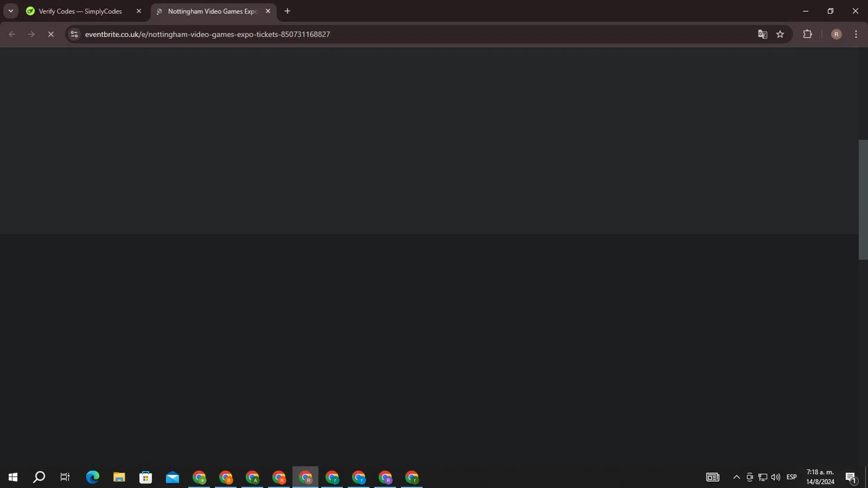Switch to Chrome with blue 'r' badge
Viewport: 868px width, 488px height.
(x=359, y=477)
